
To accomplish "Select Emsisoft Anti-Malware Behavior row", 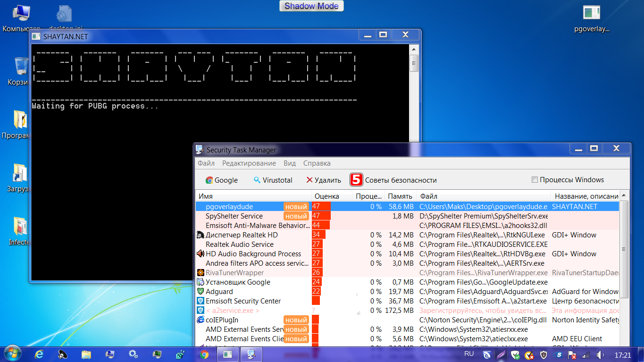I will (x=407, y=226).
